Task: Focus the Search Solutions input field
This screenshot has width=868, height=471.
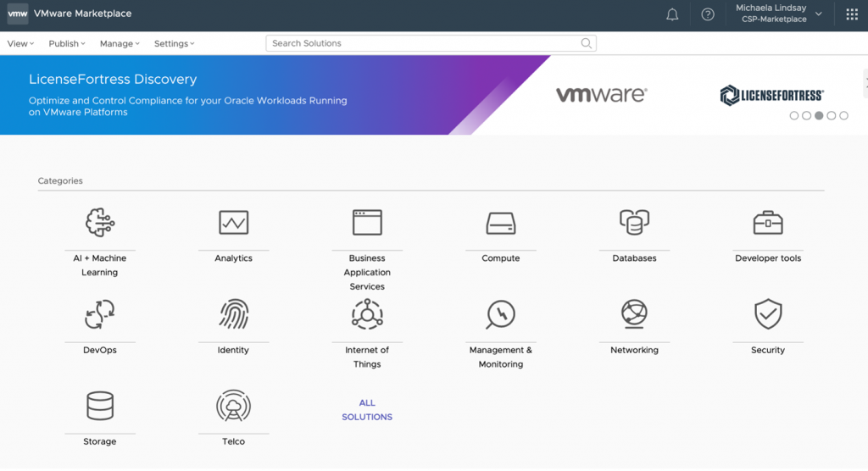Action: 431,43
